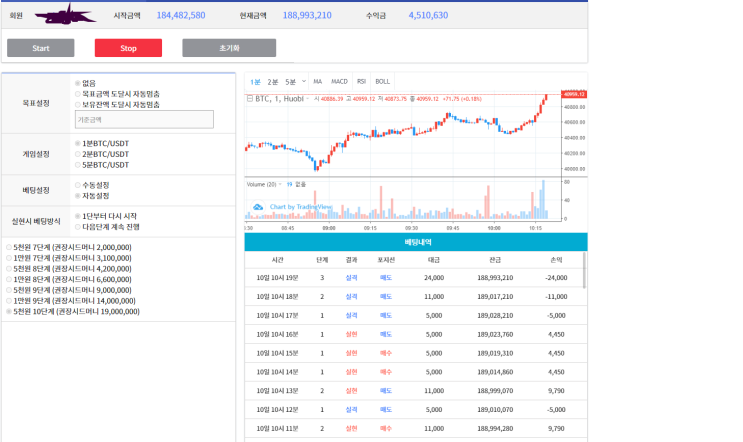
Task: Choose the 5분BTC/USDT game setting
Action: (78, 165)
